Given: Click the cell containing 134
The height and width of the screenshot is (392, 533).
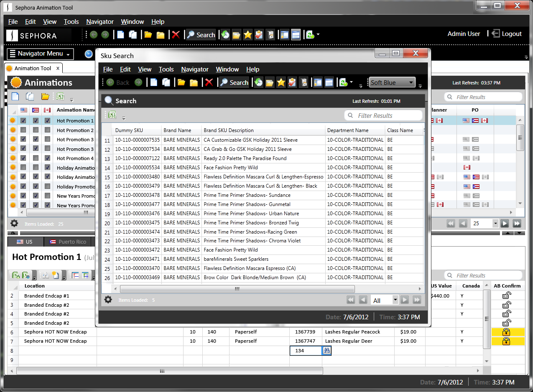Looking at the screenshot, I should (306, 351).
